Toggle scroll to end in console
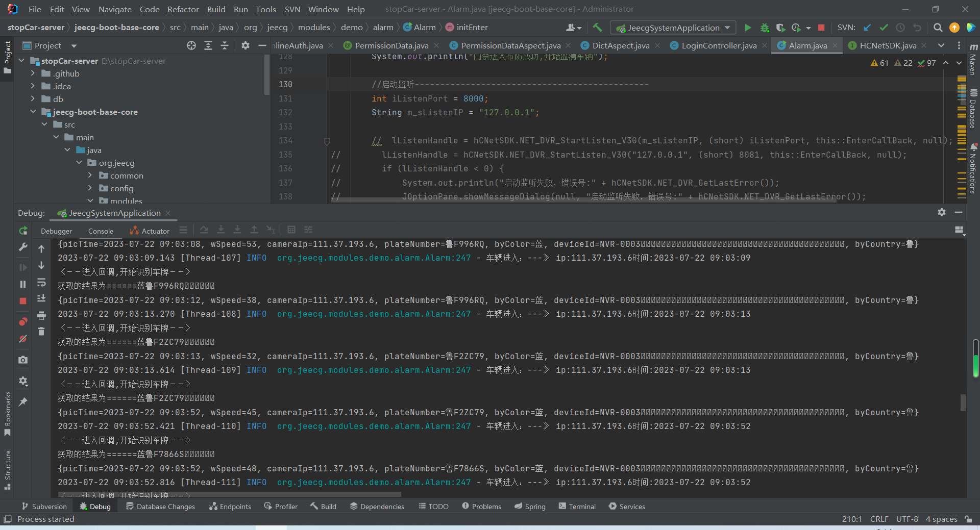The image size is (980, 530). point(41,298)
